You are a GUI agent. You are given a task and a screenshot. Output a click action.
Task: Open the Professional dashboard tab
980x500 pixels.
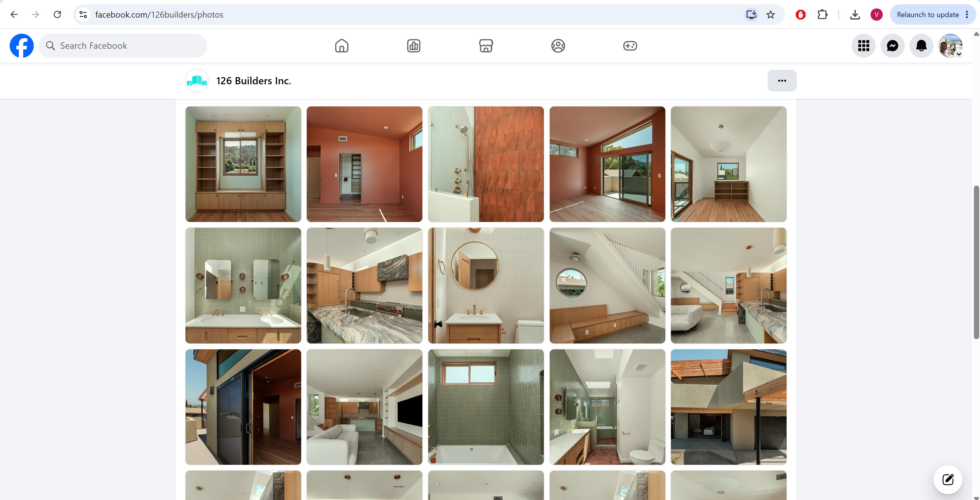pos(413,46)
